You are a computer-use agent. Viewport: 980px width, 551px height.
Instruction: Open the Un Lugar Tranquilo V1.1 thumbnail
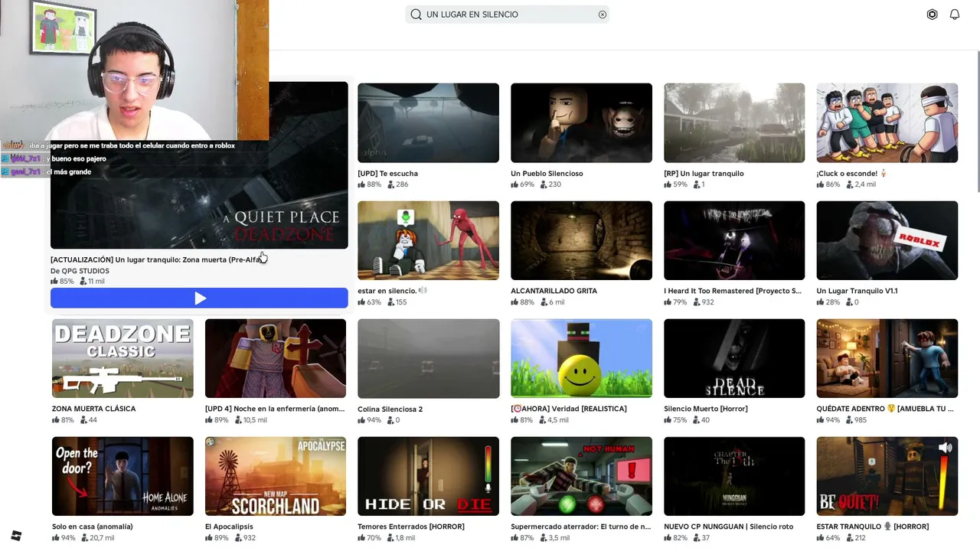coord(887,240)
